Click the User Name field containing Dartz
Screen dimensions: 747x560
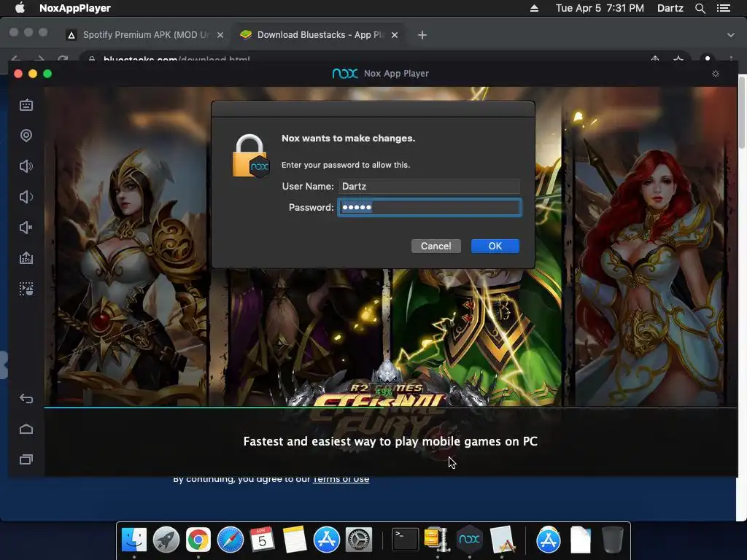[429, 186]
